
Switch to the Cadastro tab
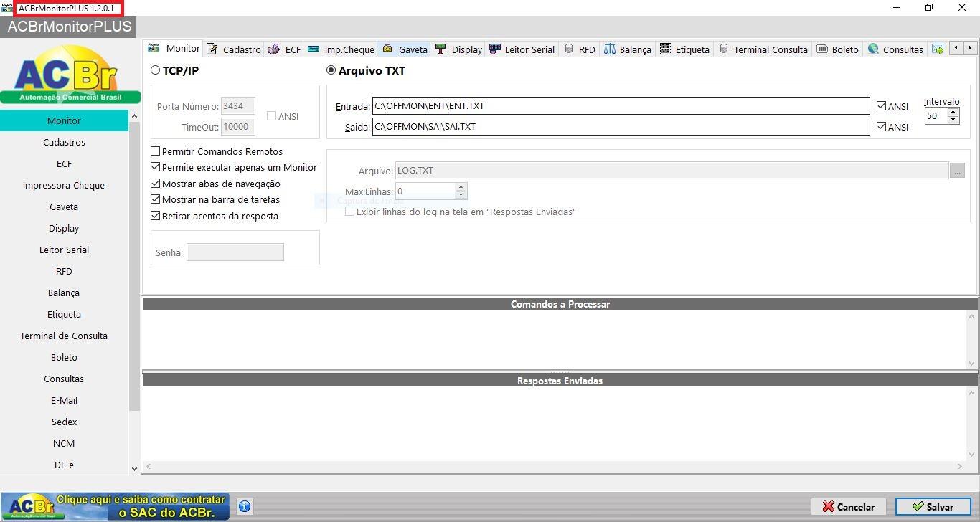[233, 49]
